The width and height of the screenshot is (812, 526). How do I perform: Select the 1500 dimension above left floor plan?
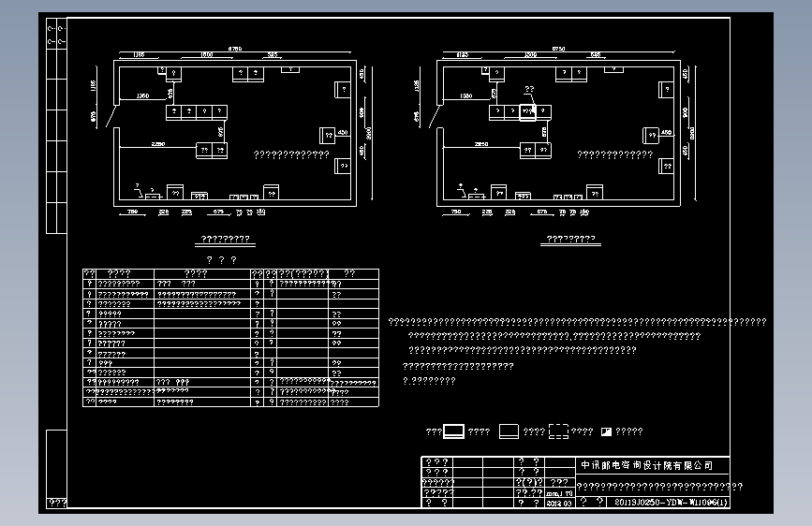[x=206, y=54]
